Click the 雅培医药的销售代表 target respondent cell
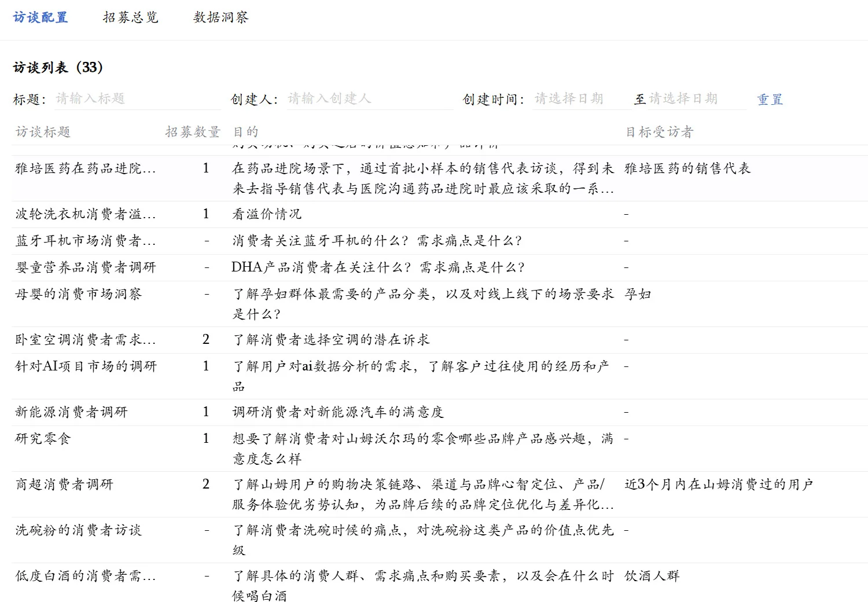 687,168
